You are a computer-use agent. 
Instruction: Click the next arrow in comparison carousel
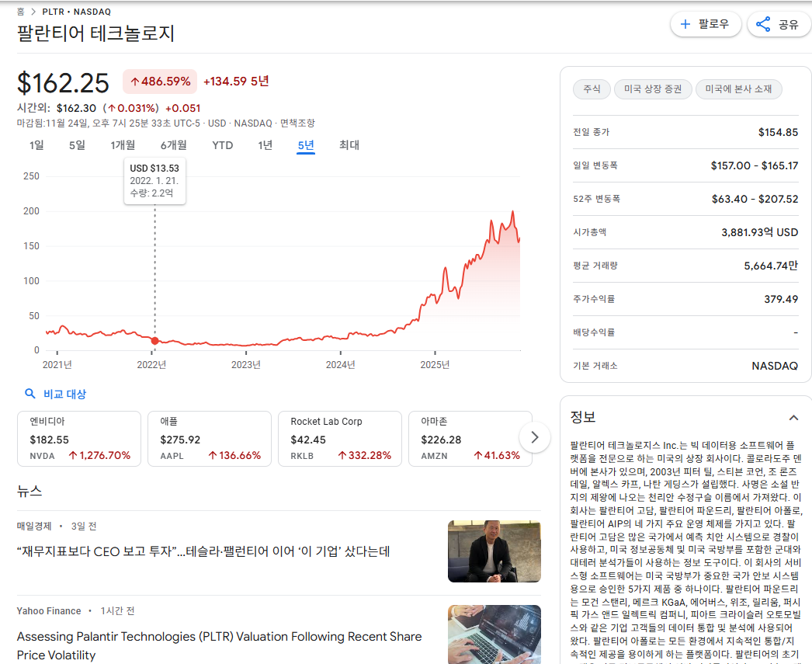click(x=535, y=437)
